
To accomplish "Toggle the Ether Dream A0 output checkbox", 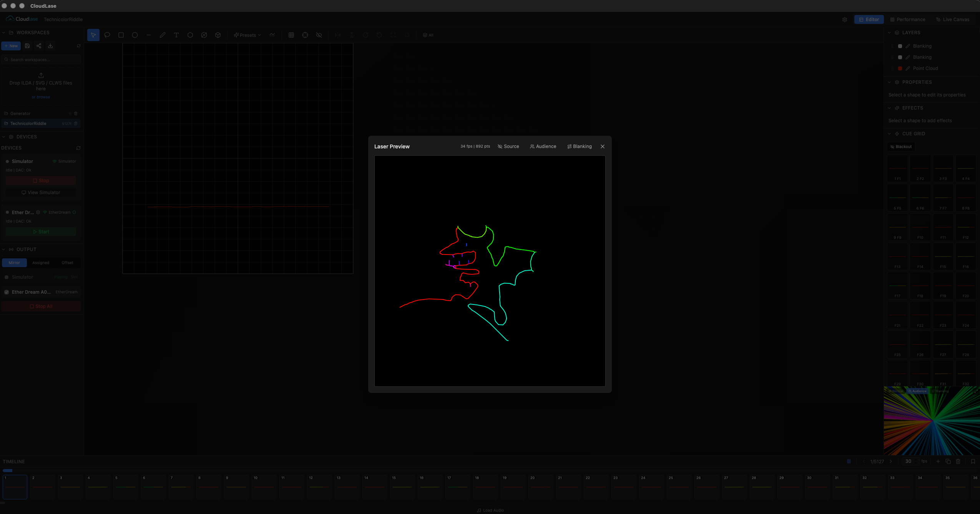I will tap(7, 292).
